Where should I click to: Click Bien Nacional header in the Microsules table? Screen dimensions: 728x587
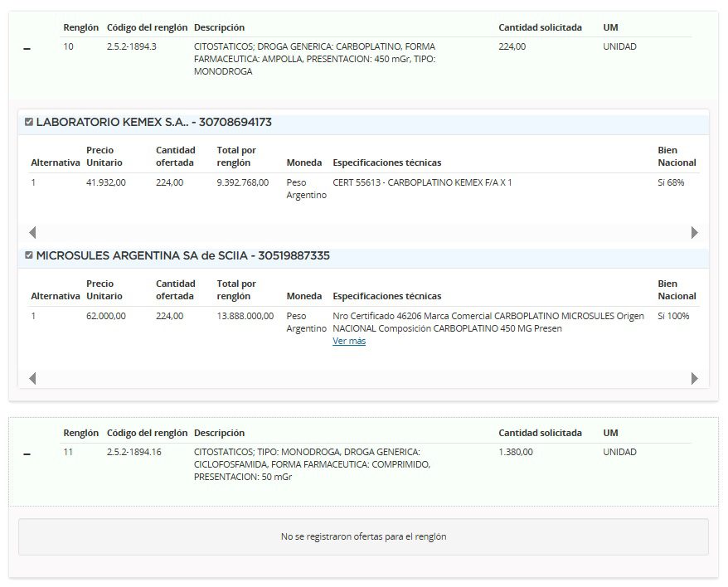(677, 289)
